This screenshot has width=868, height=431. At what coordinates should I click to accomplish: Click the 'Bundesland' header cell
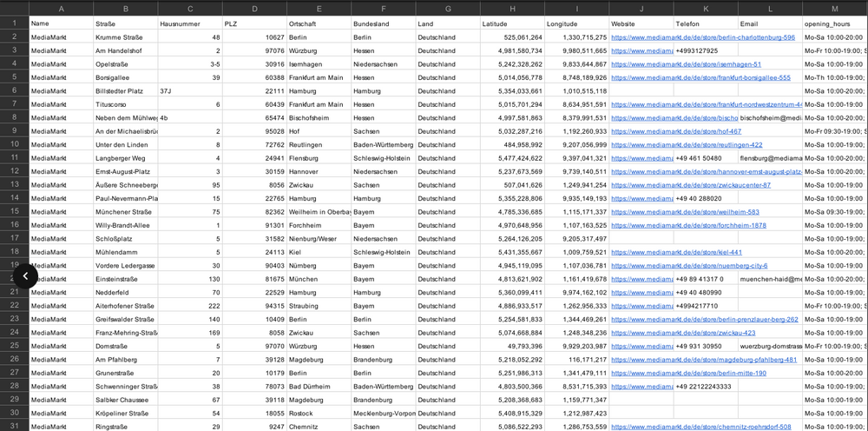[x=384, y=23]
